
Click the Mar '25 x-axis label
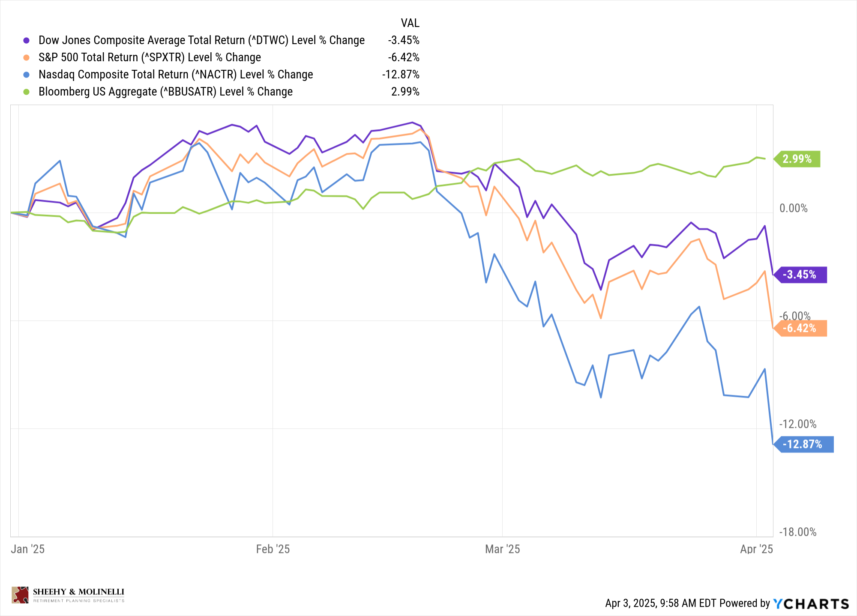click(x=502, y=549)
